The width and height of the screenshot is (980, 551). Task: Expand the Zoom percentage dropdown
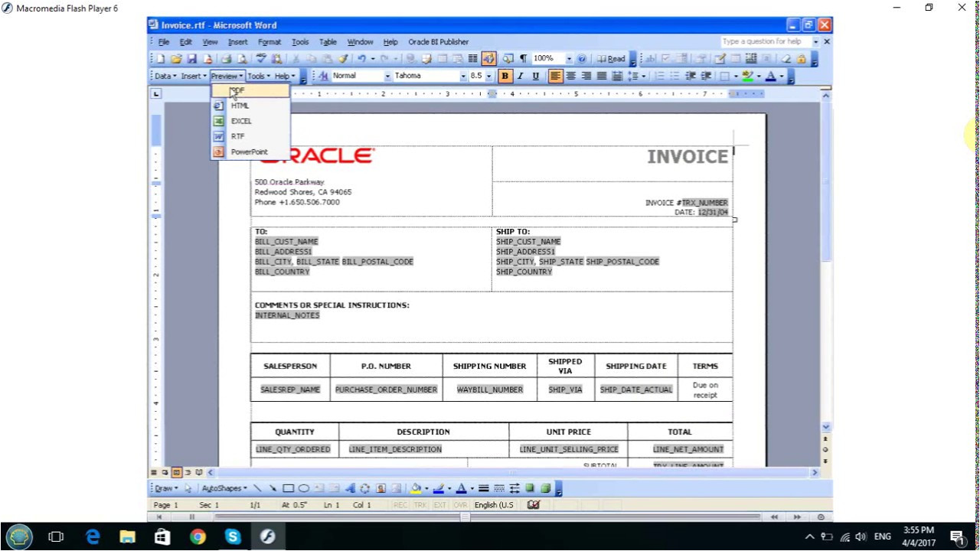click(x=569, y=59)
